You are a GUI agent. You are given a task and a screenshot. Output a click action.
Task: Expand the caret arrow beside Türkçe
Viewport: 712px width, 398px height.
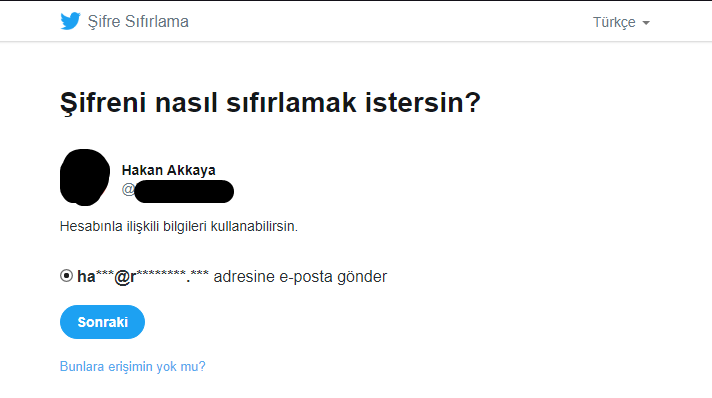point(646,23)
